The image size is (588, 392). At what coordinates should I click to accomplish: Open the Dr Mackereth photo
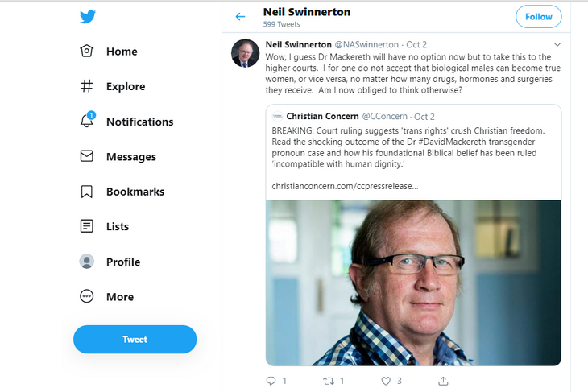coord(413,282)
